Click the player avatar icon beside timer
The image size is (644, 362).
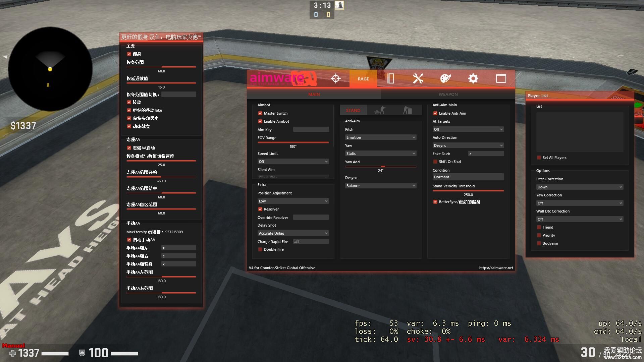[339, 5]
